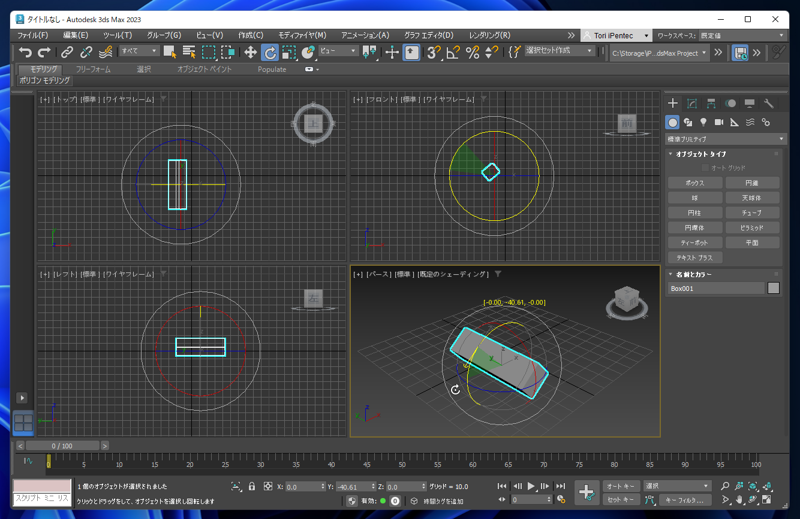Toggle the オートキー auto key button

(620, 486)
